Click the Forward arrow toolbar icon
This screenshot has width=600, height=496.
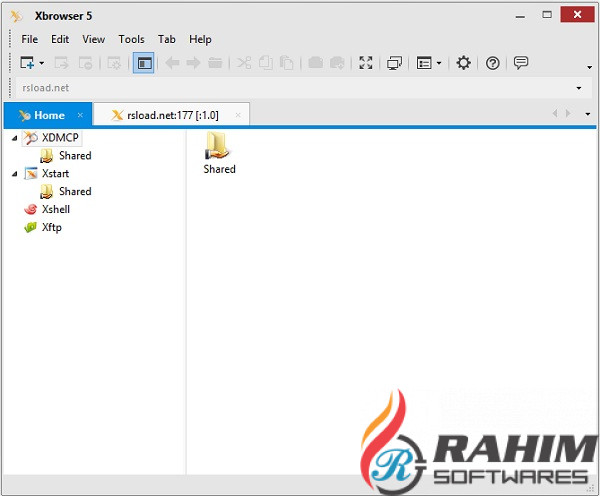pos(193,63)
